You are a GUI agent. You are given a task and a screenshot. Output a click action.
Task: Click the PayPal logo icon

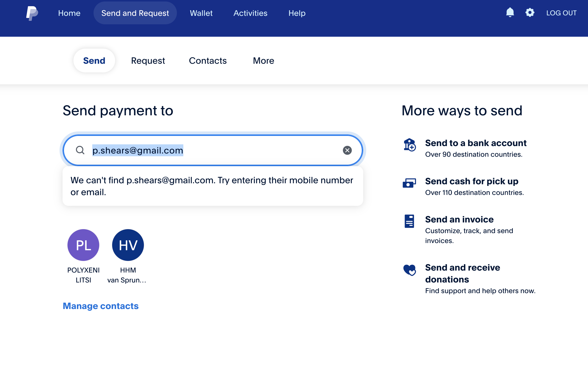[x=32, y=13]
